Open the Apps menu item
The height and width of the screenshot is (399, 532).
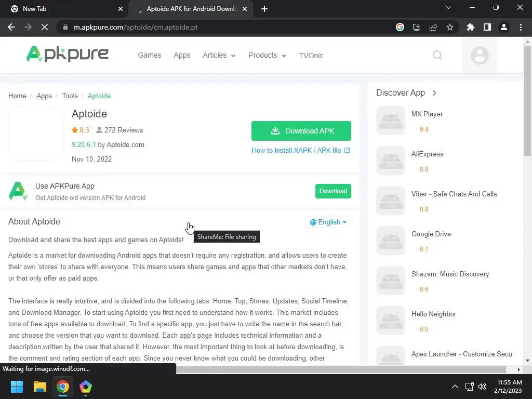(182, 55)
